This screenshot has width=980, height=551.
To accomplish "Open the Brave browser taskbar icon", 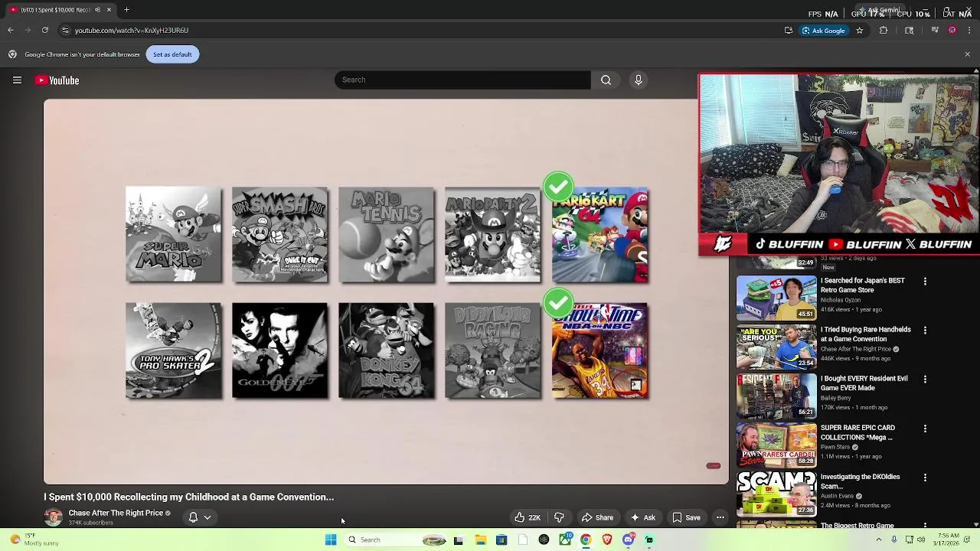I will coord(607,540).
